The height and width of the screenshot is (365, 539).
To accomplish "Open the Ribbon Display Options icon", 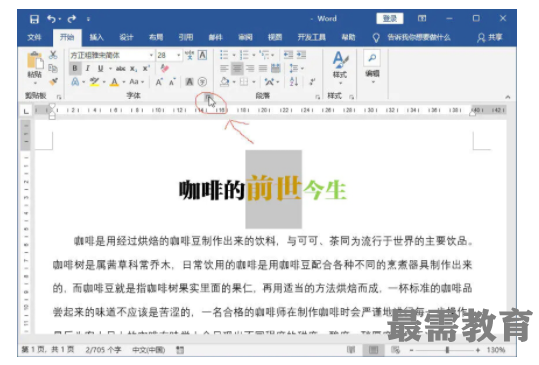I will pyautogui.click(x=422, y=18).
